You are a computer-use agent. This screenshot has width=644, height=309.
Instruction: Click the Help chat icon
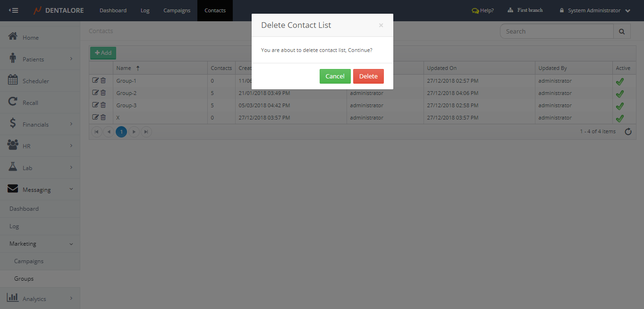coord(475,10)
